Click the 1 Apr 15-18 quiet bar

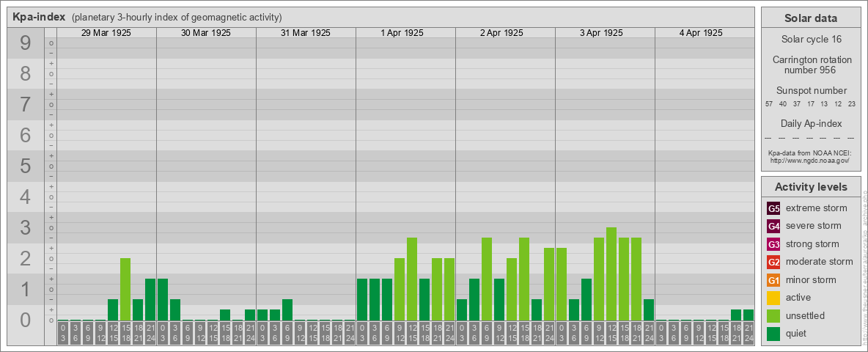click(x=424, y=300)
